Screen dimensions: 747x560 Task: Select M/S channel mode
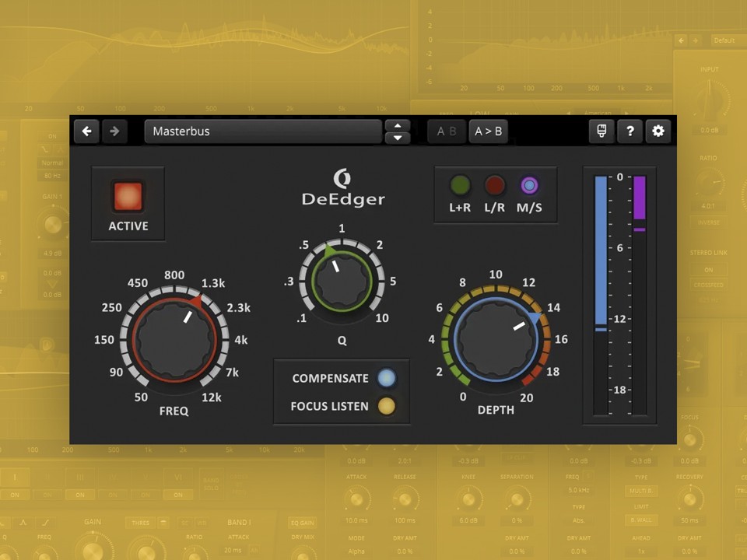pyautogui.click(x=529, y=186)
